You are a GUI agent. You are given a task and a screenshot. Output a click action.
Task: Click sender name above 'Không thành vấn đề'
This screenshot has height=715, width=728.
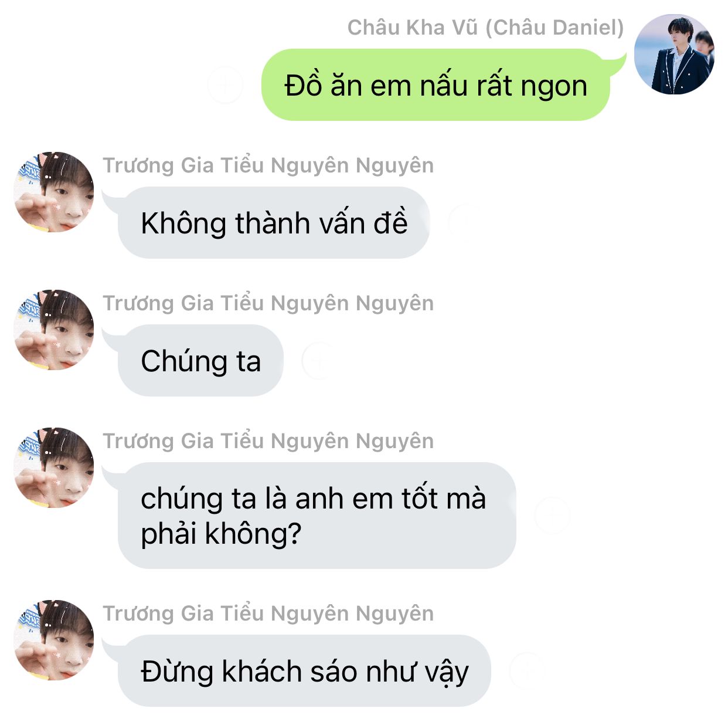(268, 165)
